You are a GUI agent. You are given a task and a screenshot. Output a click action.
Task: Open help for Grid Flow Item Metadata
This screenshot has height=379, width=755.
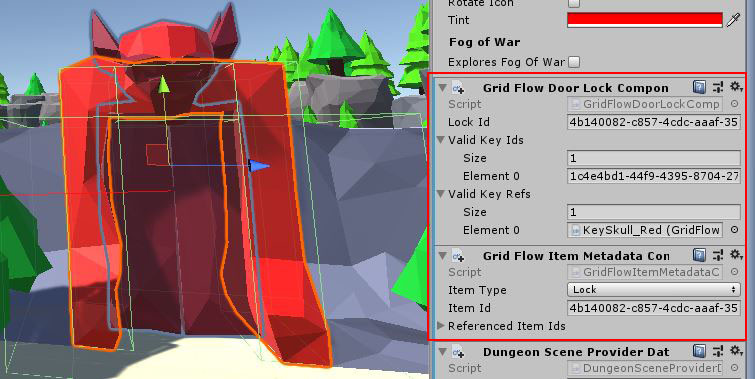pos(700,256)
